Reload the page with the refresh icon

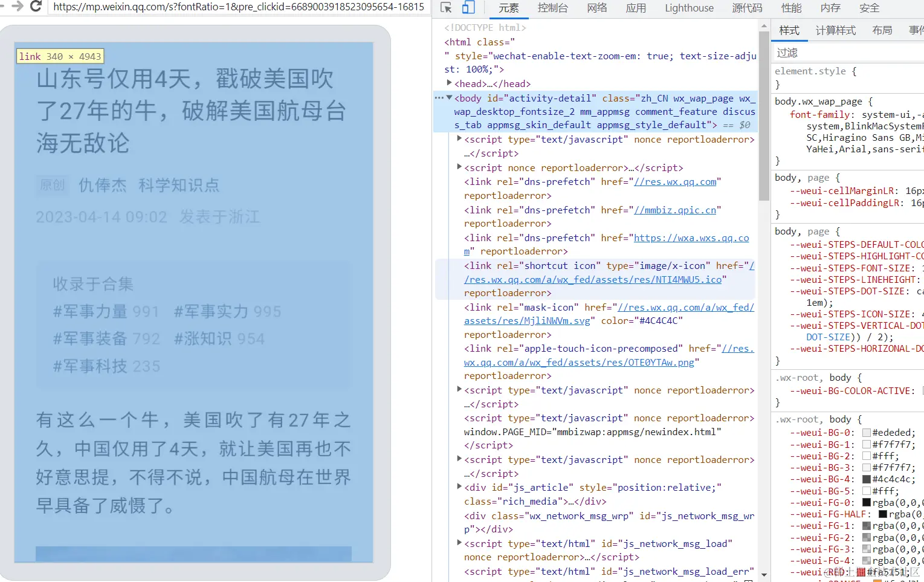pos(36,7)
